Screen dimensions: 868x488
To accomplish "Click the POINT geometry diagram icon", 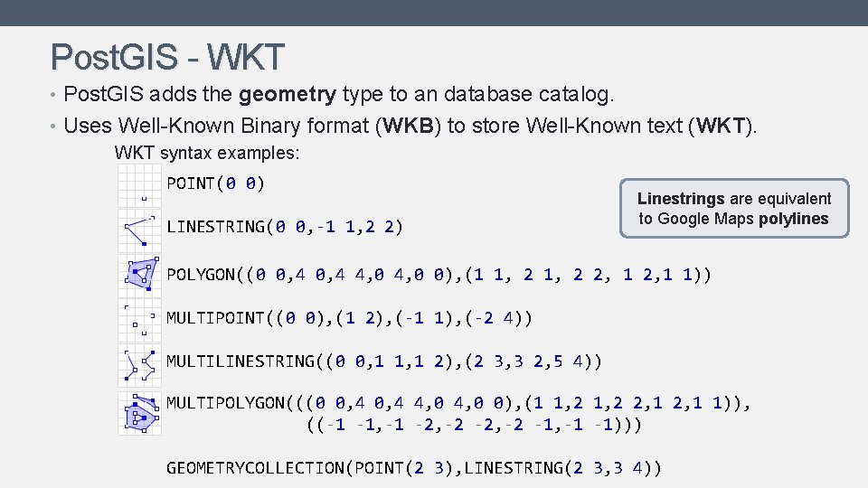I will [x=140, y=185].
